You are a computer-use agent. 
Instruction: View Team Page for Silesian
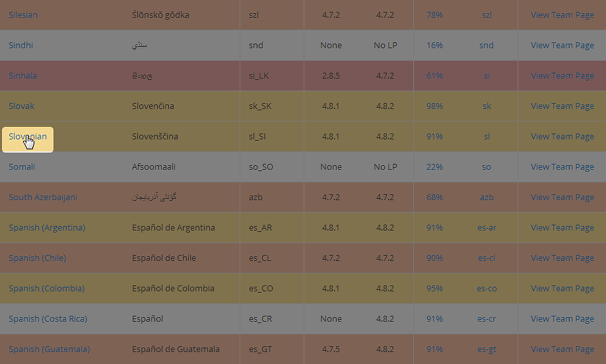562,15
